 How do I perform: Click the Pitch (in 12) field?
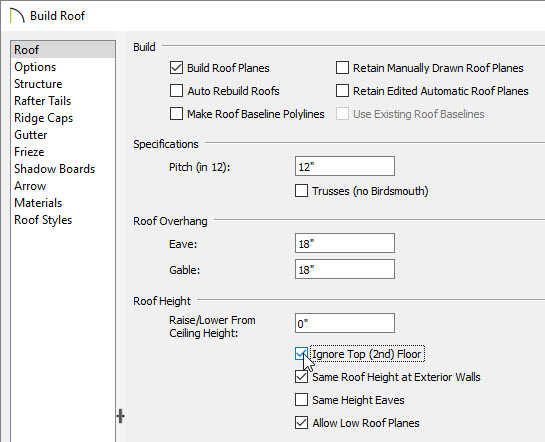coord(345,166)
